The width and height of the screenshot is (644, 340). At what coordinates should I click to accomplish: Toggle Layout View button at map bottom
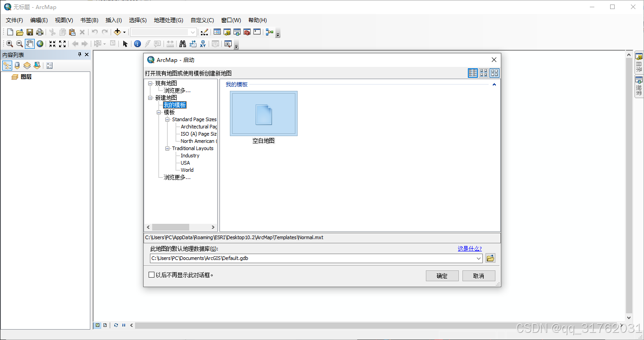pos(105,325)
